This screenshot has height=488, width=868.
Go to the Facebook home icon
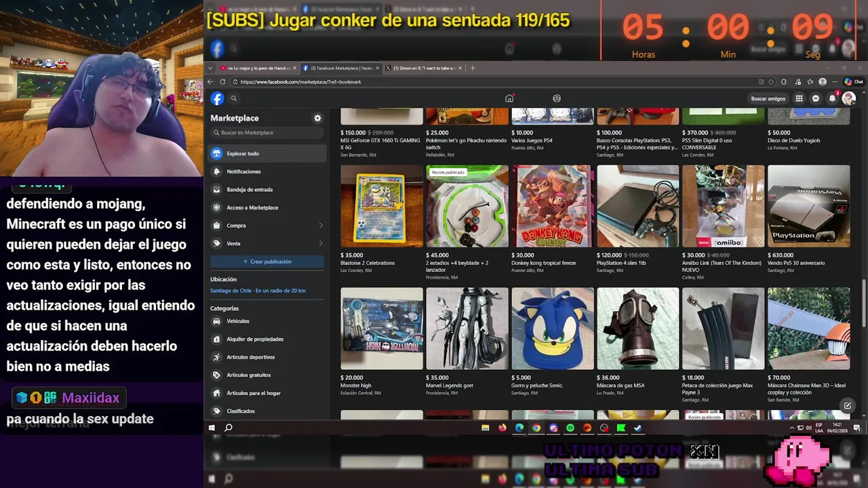point(509,98)
